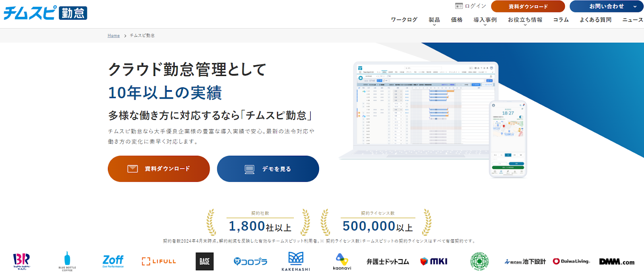Open the コラム menu item

[561, 20]
